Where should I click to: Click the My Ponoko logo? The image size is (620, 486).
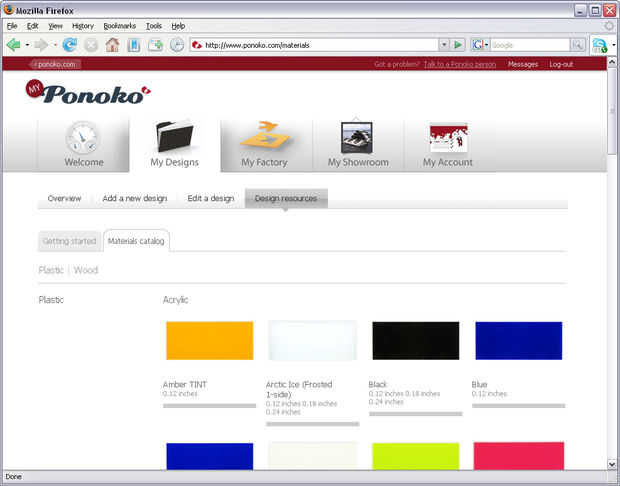pyautogui.click(x=88, y=92)
